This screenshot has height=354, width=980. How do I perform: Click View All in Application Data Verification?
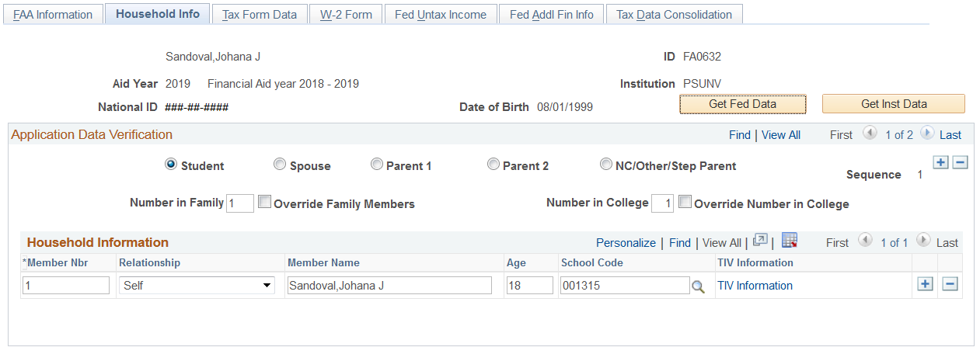coord(780,135)
